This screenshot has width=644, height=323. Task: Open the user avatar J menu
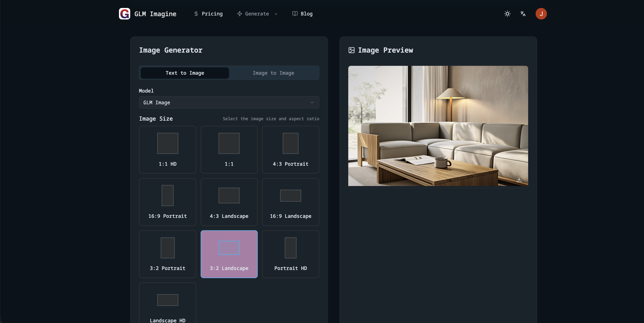(541, 14)
